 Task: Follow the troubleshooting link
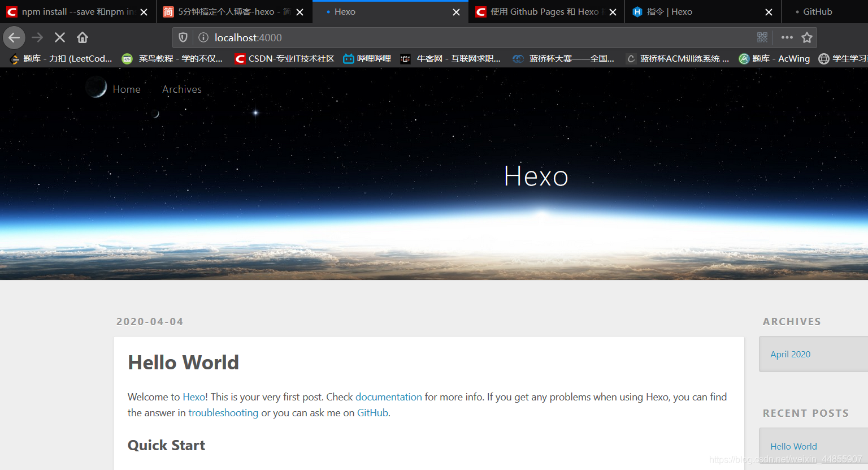pyautogui.click(x=223, y=413)
